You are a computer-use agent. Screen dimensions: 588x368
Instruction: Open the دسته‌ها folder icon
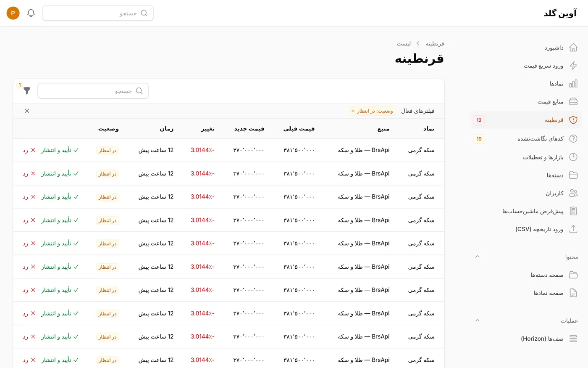click(573, 175)
